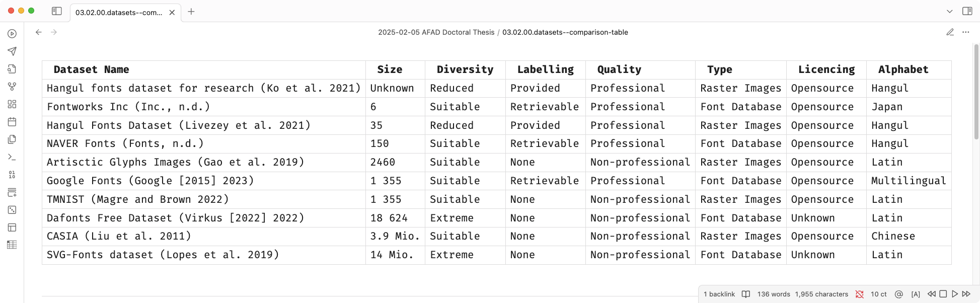Open a new tab with plus button
Viewport: 980px width, 303px height.
191,12
